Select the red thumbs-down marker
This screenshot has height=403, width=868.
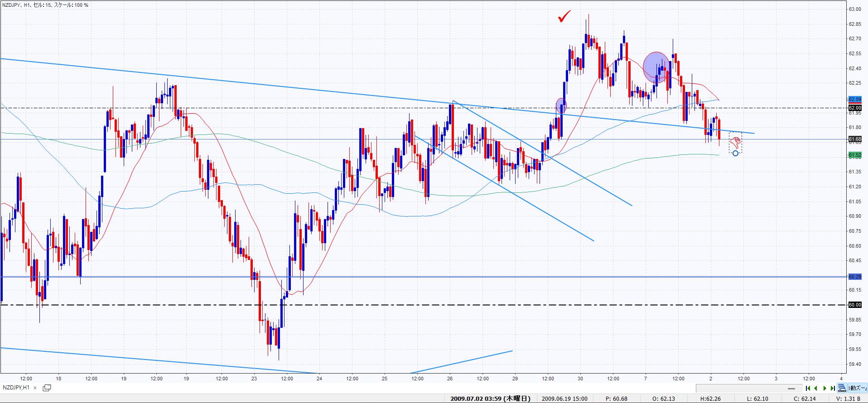[x=736, y=143]
